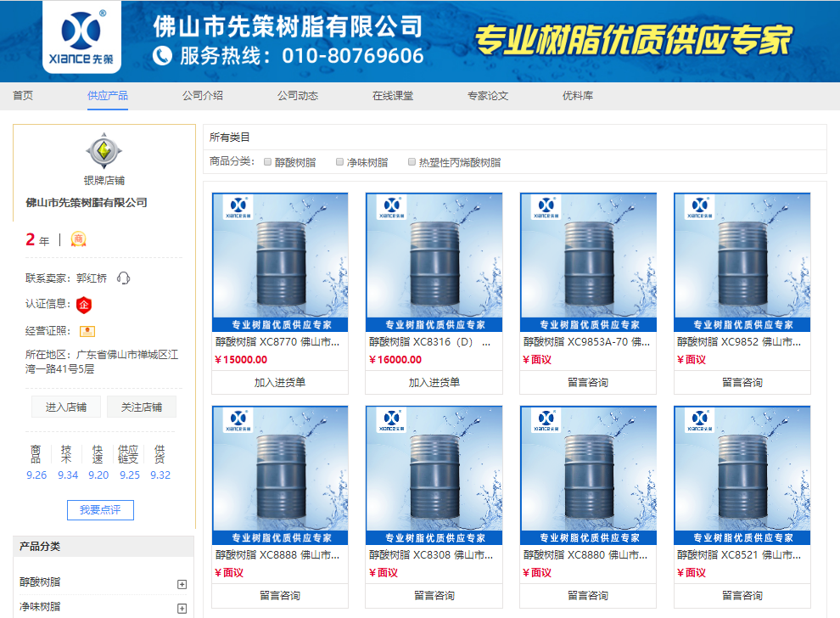Click 留言咨询 for XC8888
The height and width of the screenshot is (618, 840).
tap(280, 595)
